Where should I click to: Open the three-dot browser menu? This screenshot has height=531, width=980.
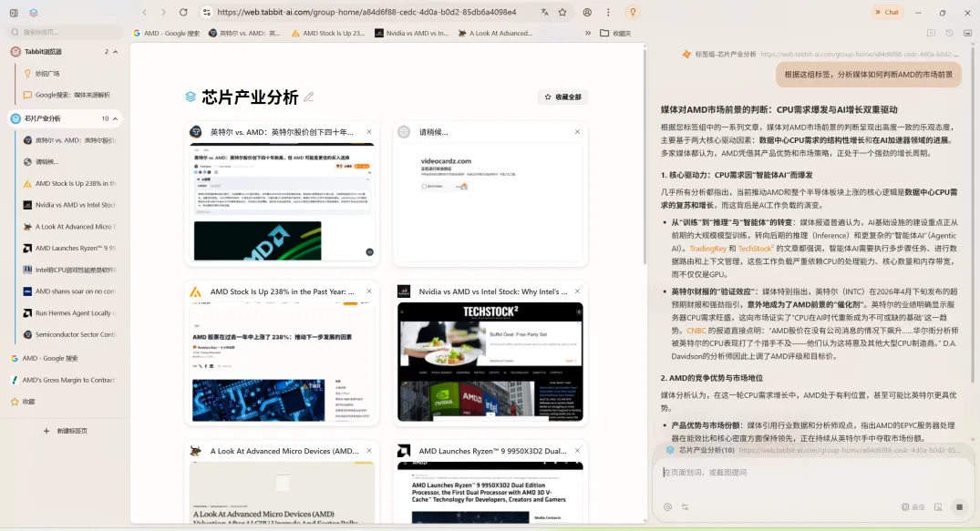pyautogui.click(x=608, y=12)
